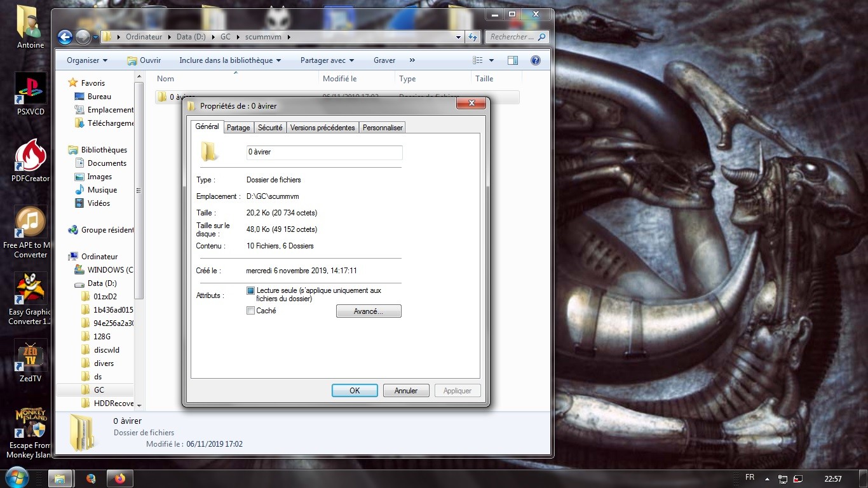Viewport: 868px width, 488px height.
Task: Open PDFCreator from the desktop
Action: (30, 161)
